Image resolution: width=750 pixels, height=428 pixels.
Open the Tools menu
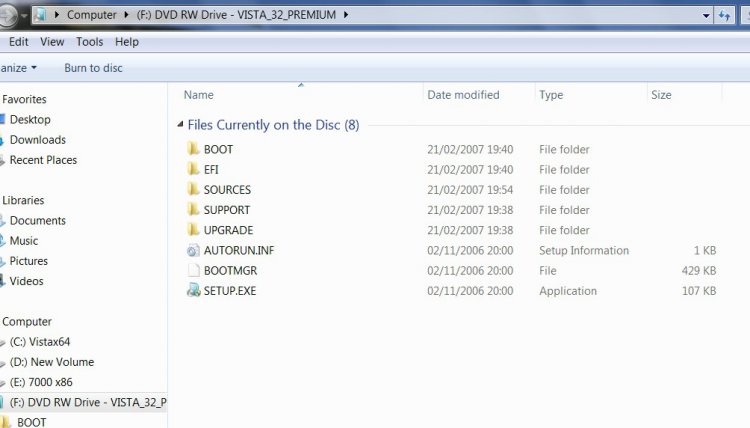tap(89, 42)
